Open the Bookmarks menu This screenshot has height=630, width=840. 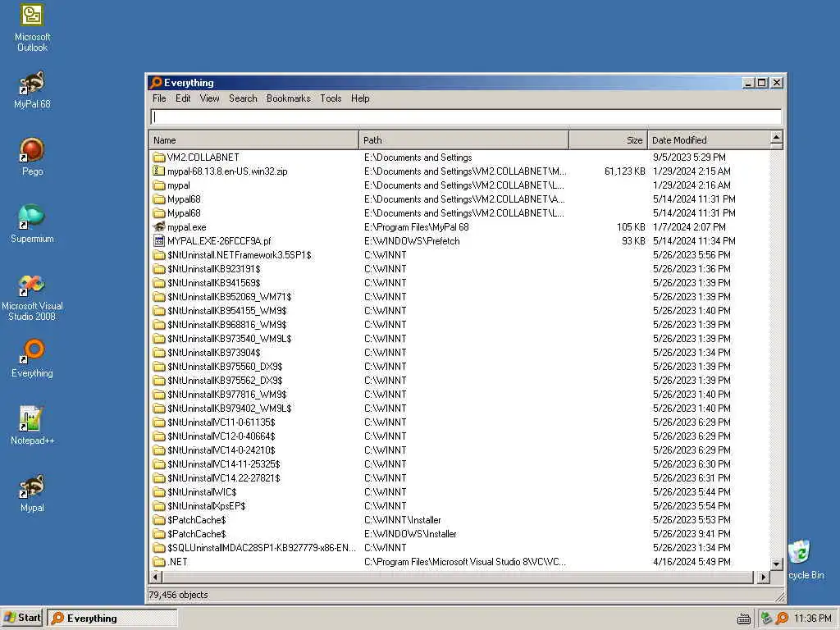(288, 98)
